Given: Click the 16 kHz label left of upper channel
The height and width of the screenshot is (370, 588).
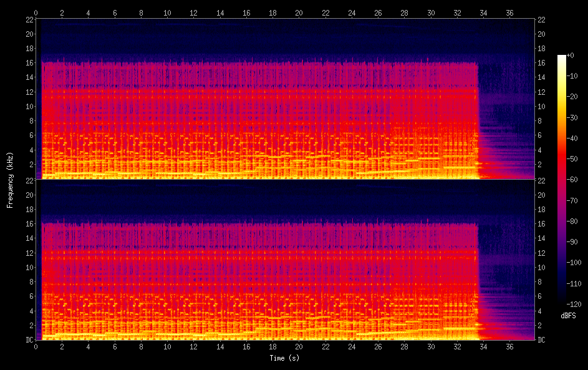Looking at the screenshot, I should point(29,63).
